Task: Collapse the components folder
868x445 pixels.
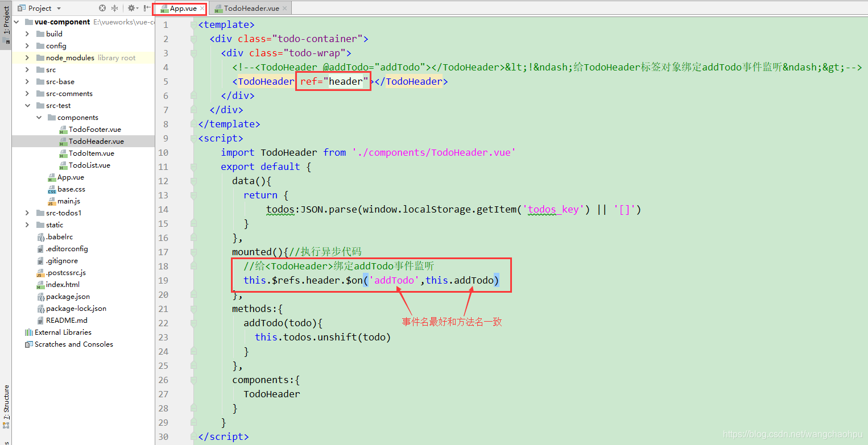Action: point(39,118)
